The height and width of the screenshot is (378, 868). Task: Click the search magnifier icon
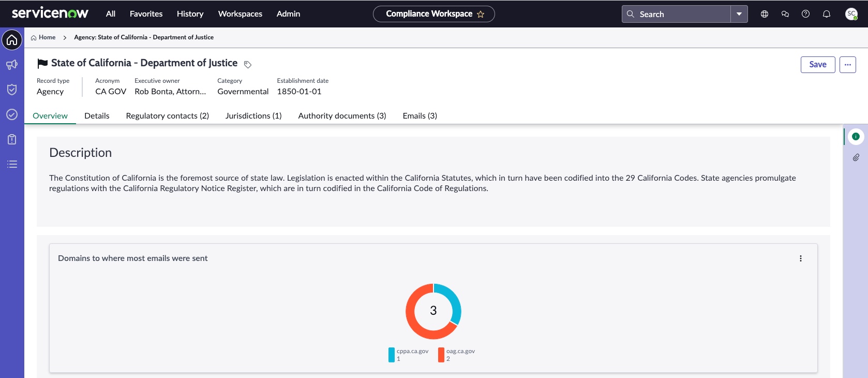tap(631, 14)
